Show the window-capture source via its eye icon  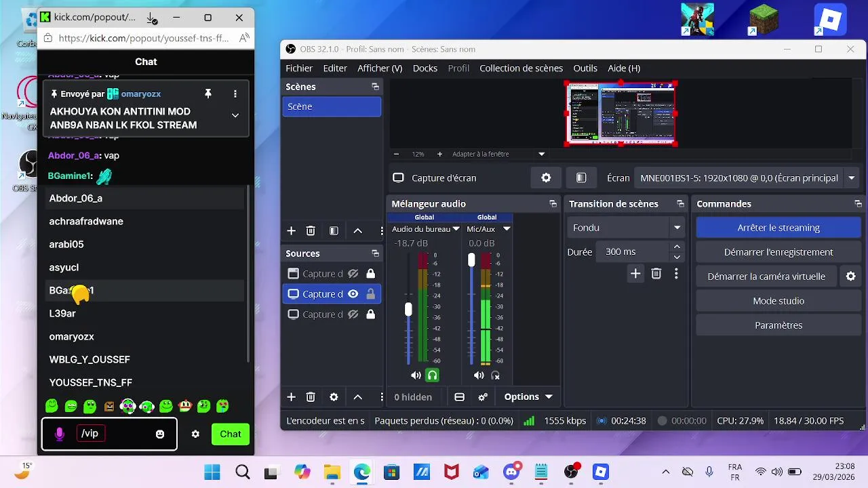[353, 274]
